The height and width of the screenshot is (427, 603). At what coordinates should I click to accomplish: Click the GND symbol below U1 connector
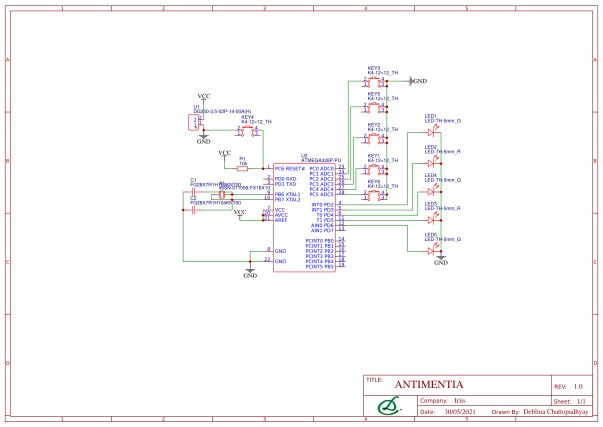point(203,139)
